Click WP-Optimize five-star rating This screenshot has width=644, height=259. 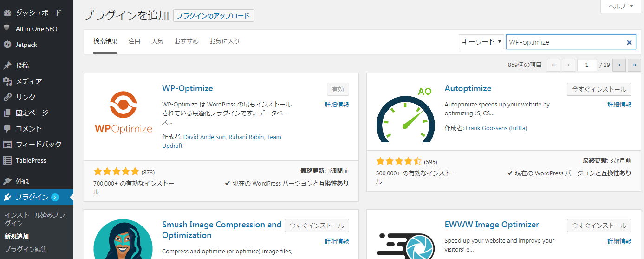point(116,171)
